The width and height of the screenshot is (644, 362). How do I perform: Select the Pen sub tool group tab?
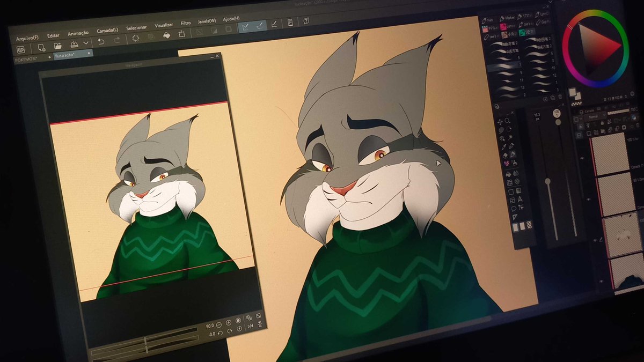pos(488,20)
